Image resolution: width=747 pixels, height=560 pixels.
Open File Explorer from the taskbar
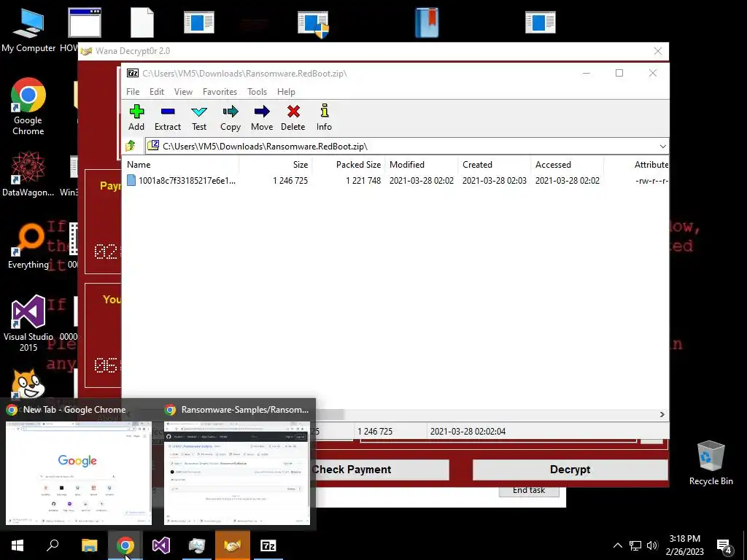click(89, 545)
